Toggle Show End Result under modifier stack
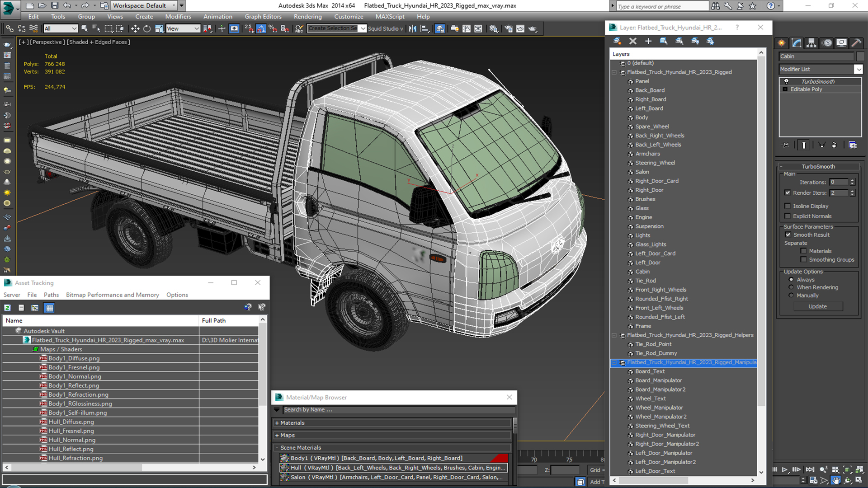The width and height of the screenshot is (868, 488). pos(804,145)
